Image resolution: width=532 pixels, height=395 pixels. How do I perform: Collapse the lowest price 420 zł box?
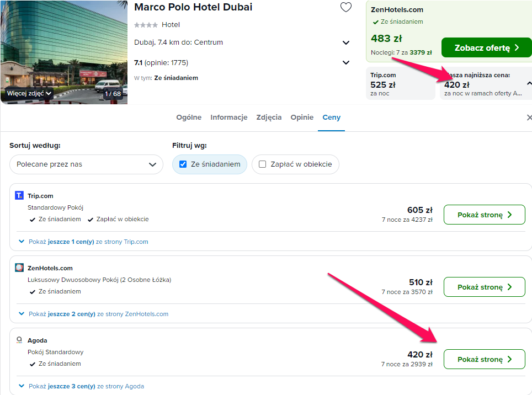pos(529,83)
